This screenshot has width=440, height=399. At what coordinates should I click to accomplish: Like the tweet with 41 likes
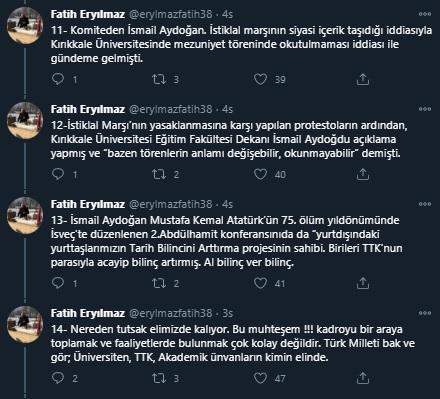[x=260, y=283]
